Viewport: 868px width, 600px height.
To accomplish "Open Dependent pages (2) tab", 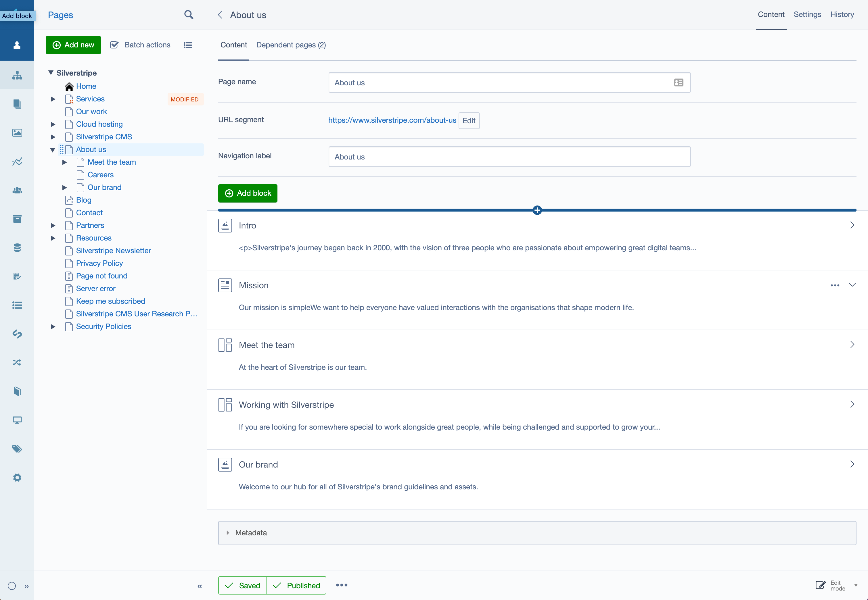I will 291,45.
